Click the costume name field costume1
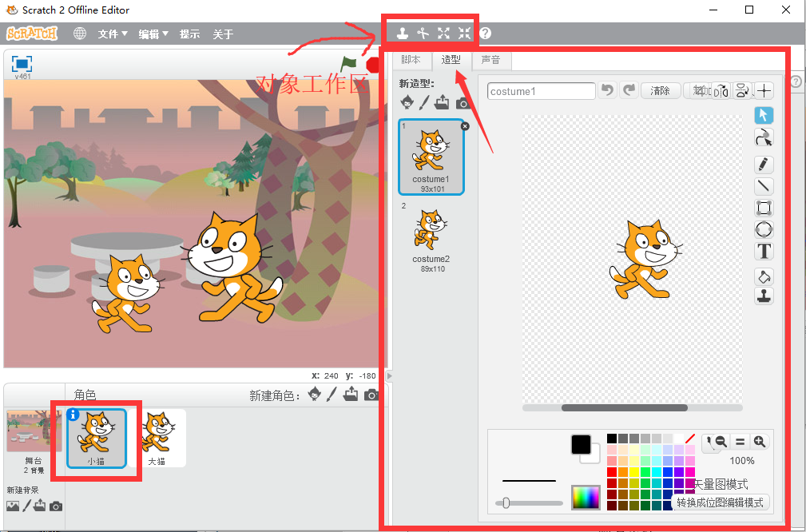This screenshot has height=532, width=806. coord(542,91)
